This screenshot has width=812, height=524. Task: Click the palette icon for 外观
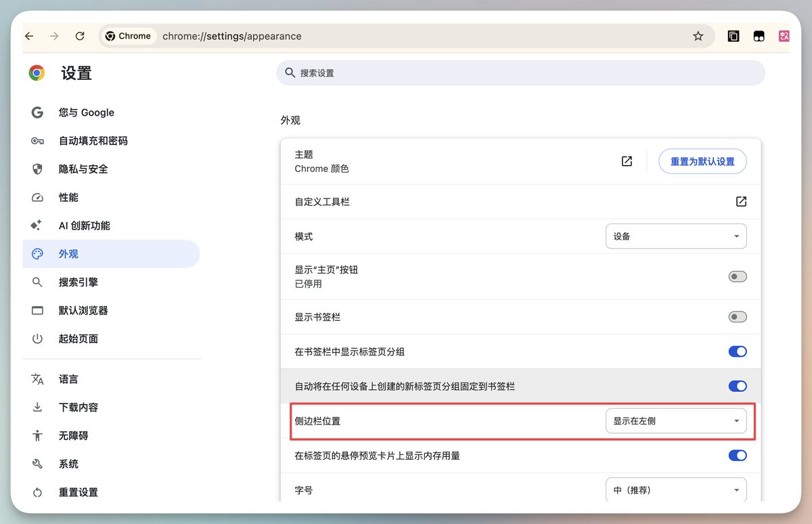coord(37,254)
